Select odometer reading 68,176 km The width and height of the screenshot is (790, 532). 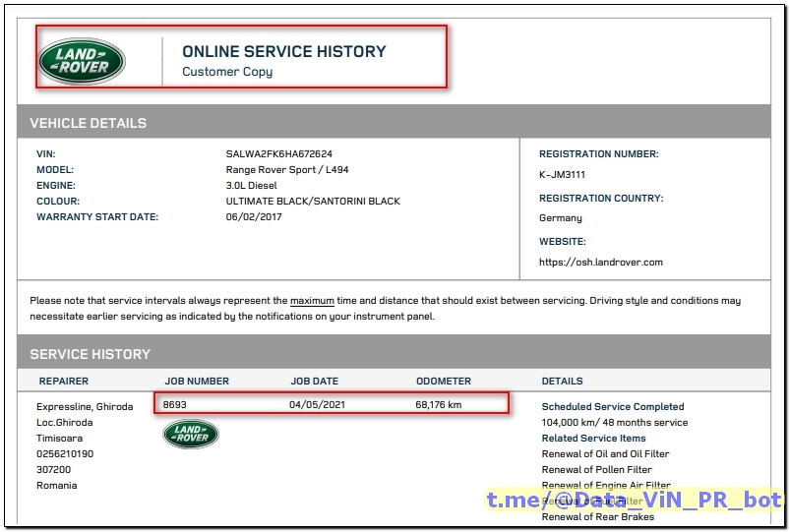[x=439, y=404]
